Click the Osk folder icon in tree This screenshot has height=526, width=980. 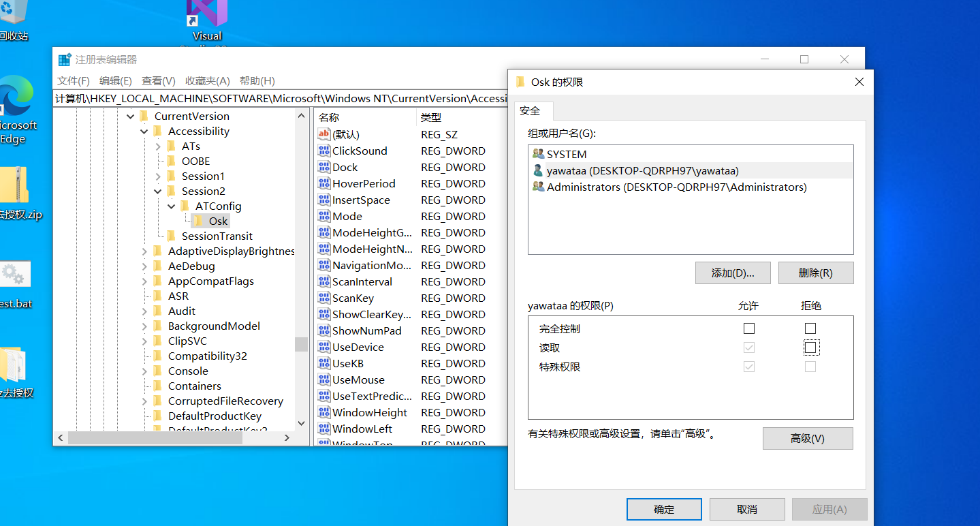pos(199,221)
